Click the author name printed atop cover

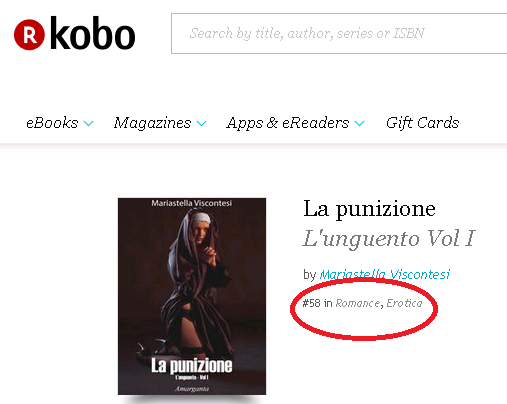[x=192, y=203]
